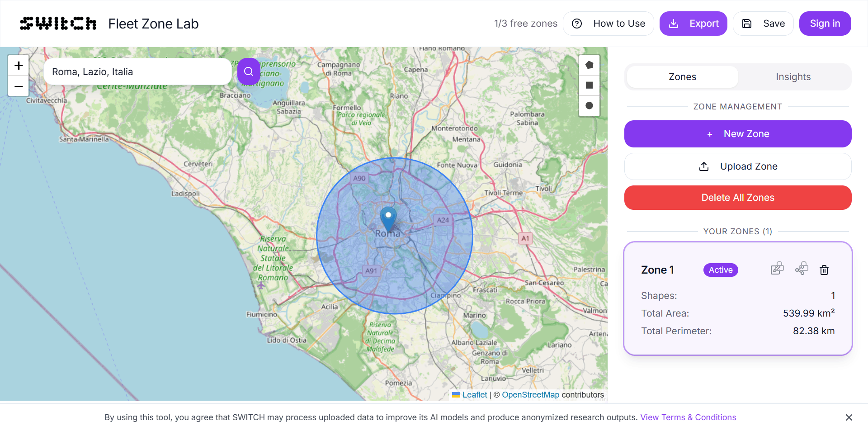This screenshot has width=868, height=431.
Task: Click the '539.99 km²' total area value
Action: coord(809,313)
